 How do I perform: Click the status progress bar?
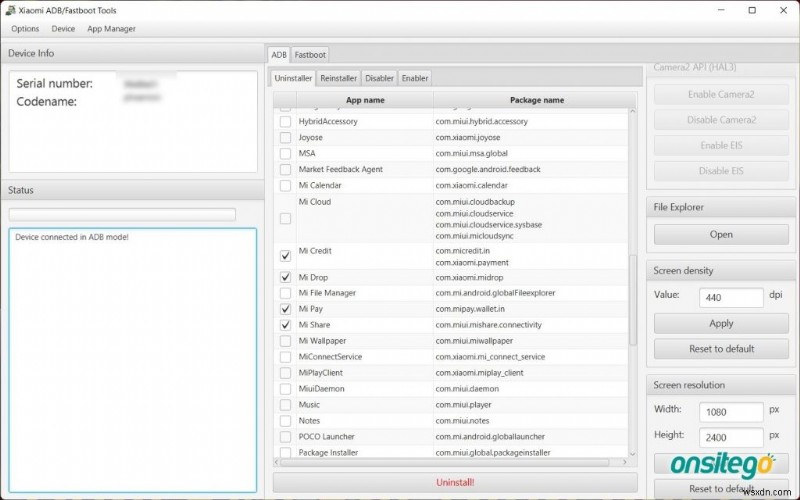click(x=122, y=214)
